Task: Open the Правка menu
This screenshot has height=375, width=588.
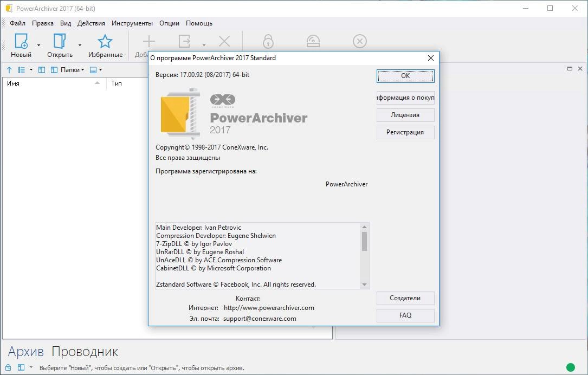Action: 43,23
